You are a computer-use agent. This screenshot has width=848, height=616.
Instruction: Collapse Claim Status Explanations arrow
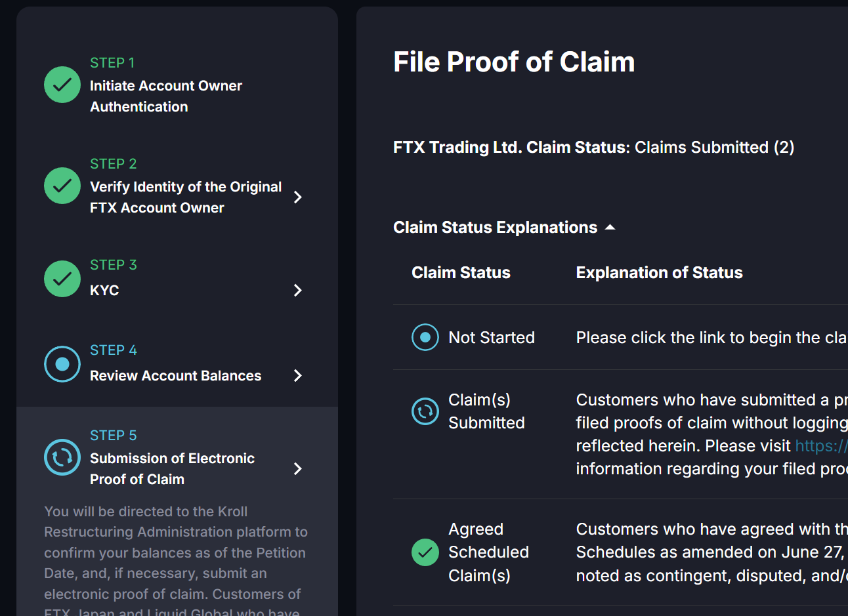pos(610,227)
